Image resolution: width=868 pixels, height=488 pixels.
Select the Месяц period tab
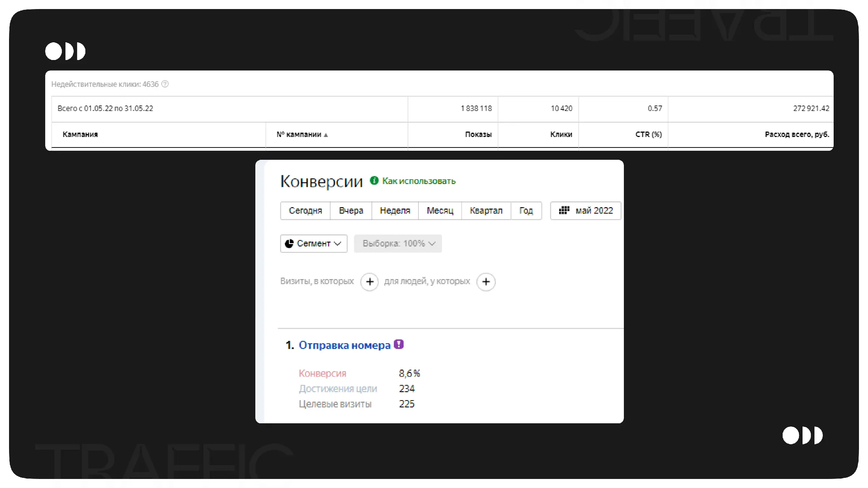click(x=440, y=210)
